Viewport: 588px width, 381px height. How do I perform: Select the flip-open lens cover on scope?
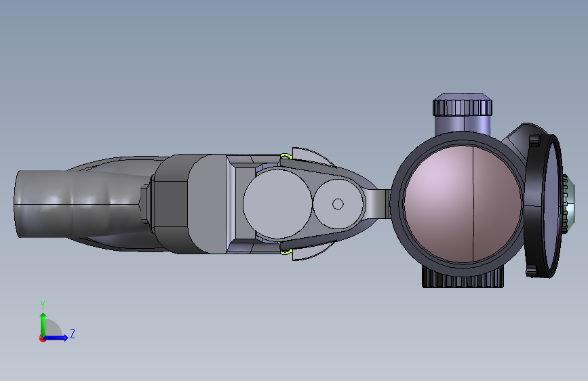pyautogui.click(x=544, y=206)
